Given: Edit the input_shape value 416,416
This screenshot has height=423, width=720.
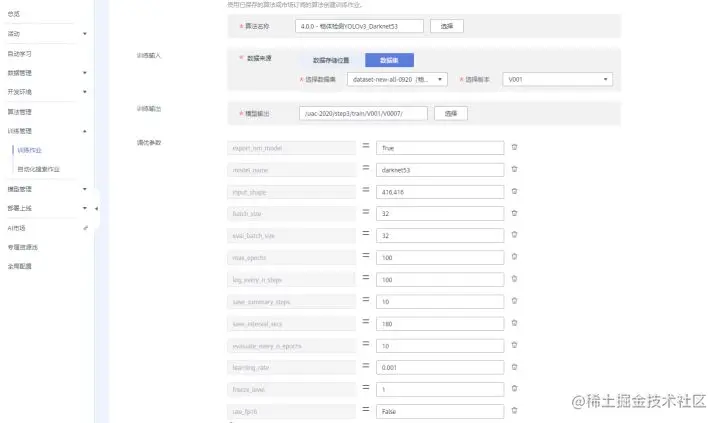Looking at the screenshot, I should [x=440, y=192].
